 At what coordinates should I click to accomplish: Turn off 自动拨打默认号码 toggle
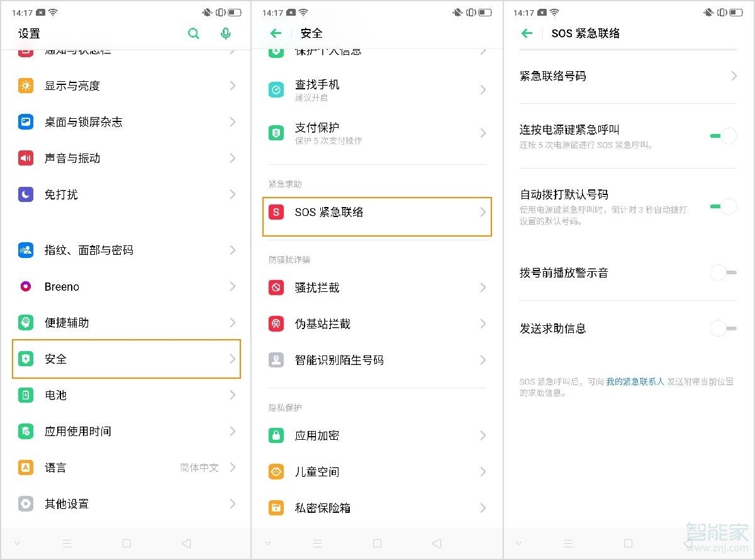(724, 206)
